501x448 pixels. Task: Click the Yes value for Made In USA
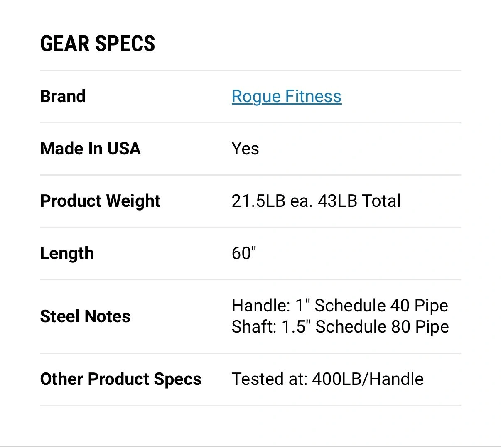245,149
